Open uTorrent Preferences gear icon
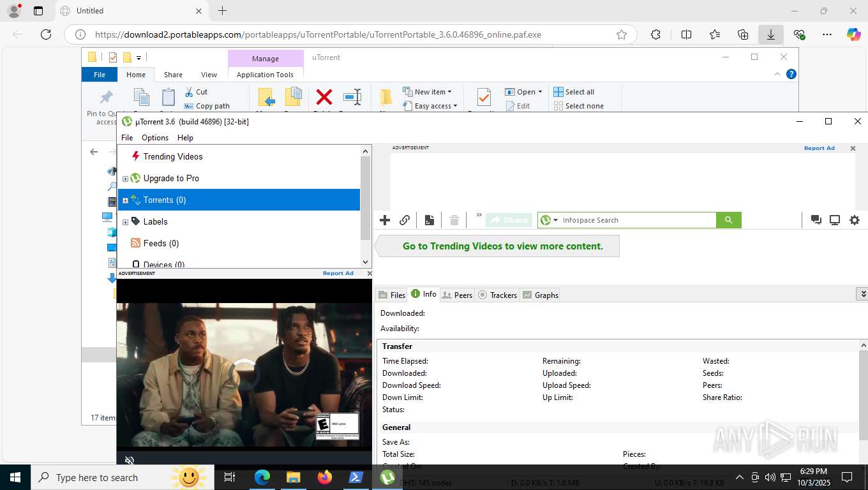This screenshot has width=868, height=490. [x=855, y=220]
